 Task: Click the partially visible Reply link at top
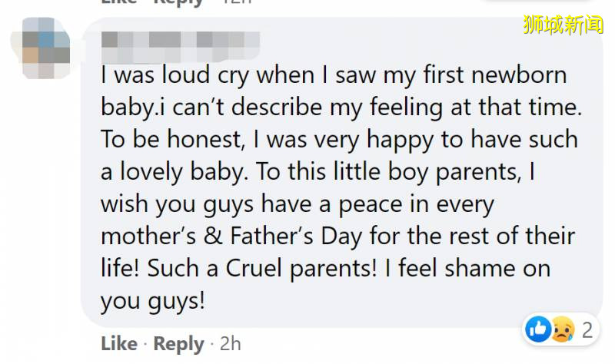pyautogui.click(x=179, y=2)
